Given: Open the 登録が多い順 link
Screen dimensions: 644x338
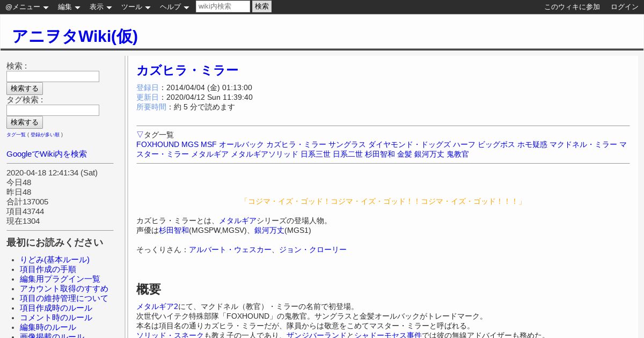Looking at the screenshot, I should coord(45,135).
